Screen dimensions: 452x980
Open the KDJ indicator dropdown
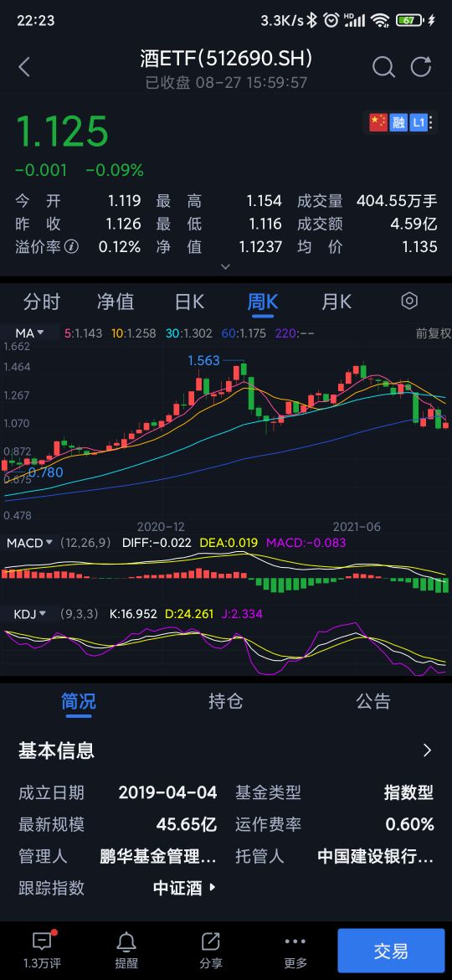tap(31, 614)
